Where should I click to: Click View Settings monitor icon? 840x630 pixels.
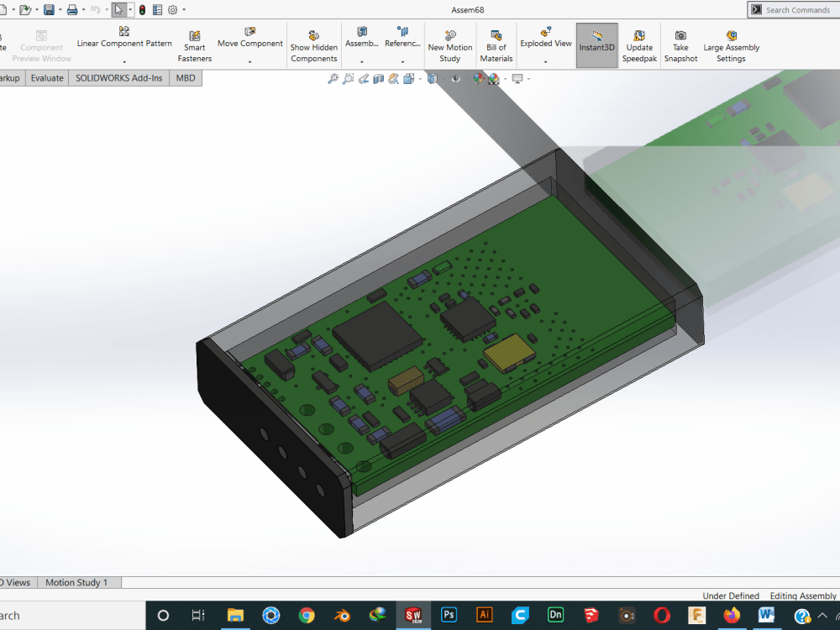click(517, 79)
